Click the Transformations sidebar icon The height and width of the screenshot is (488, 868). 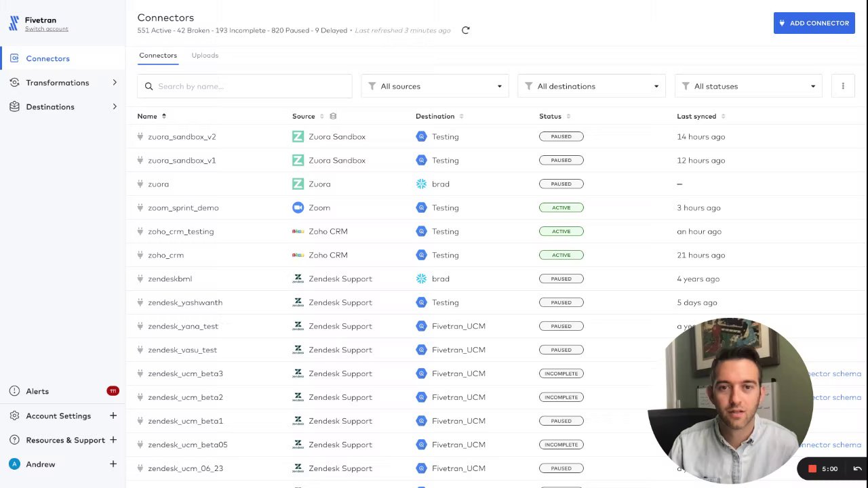pyautogui.click(x=14, y=83)
